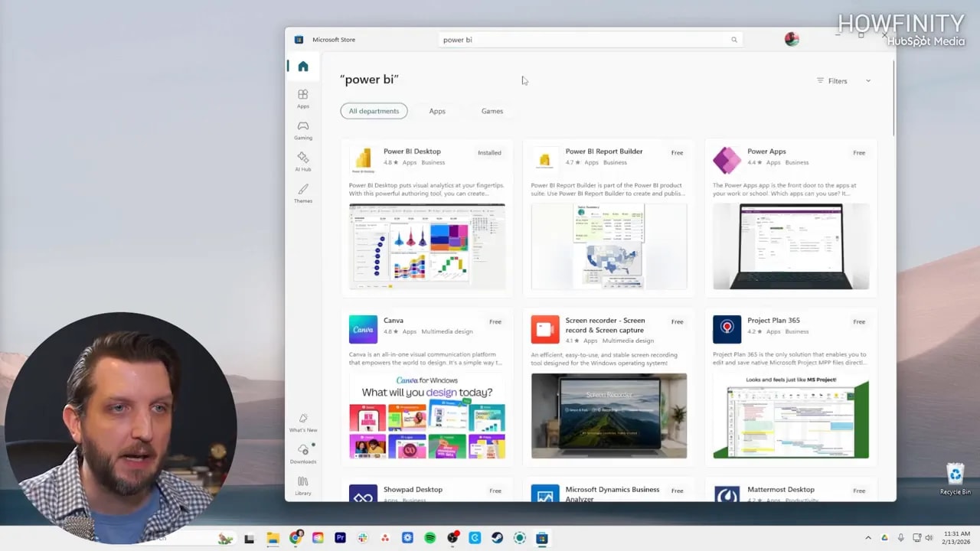Image resolution: width=980 pixels, height=551 pixels.
Task: Click the Canva app icon
Action: coord(363,329)
